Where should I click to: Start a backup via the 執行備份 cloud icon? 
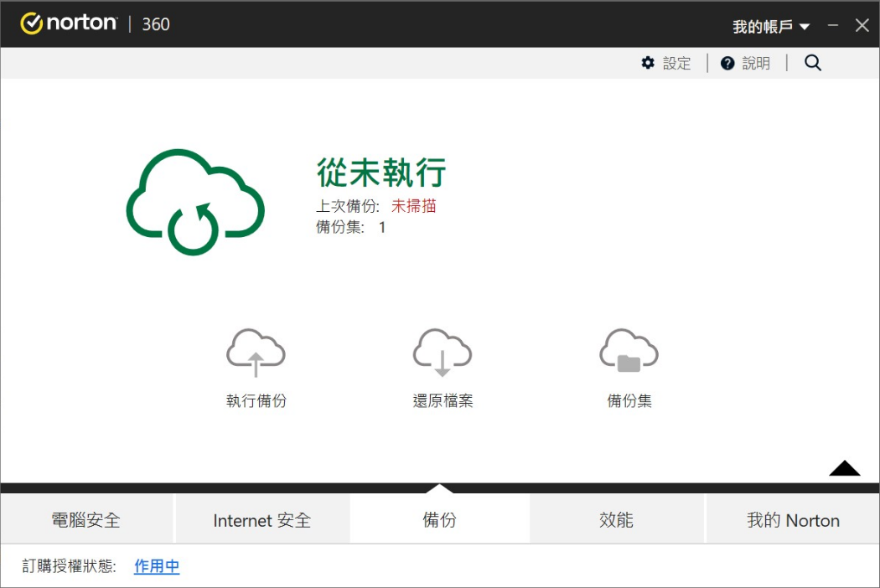coord(256,353)
